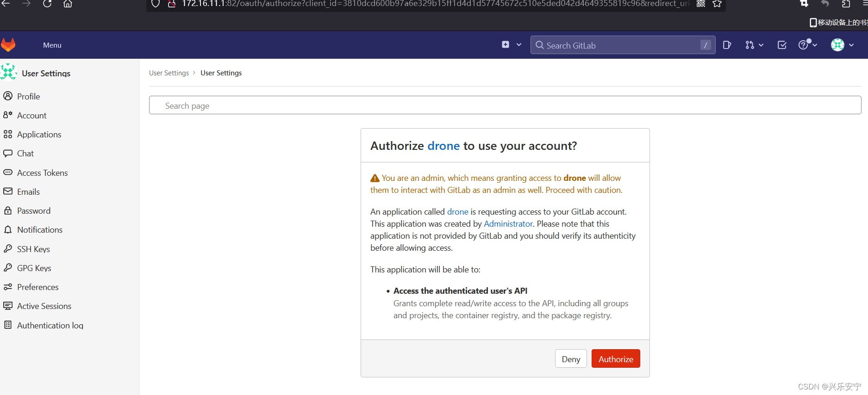Click drone link in description paragraph
Image resolution: width=868 pixels, height=395 pixels.
(x=457, y=211)
